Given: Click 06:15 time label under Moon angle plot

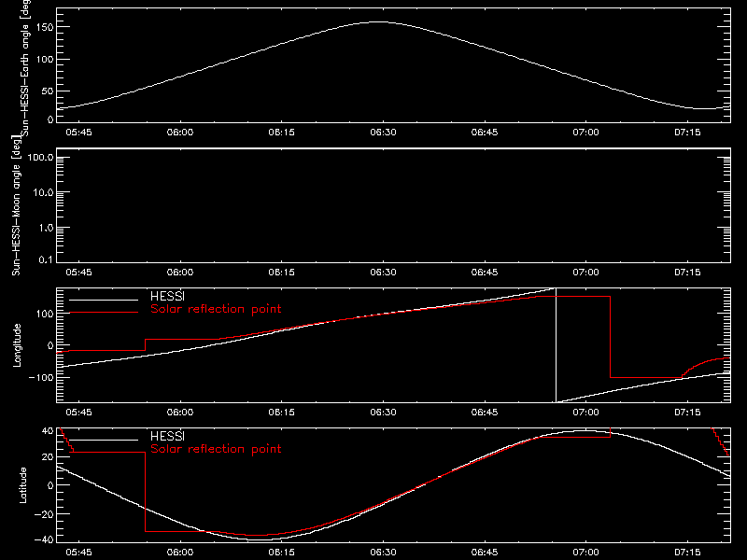Looking at the screenshot, I should (x=282, y=273).
